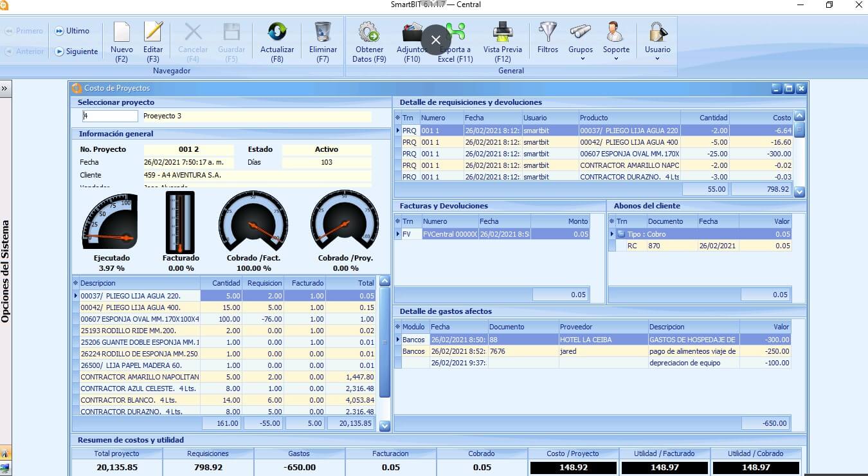Image resolution: width=868 pixels, height=476 pixels.
Task: Click Obtener Datos (F9) gear icon
Action: [x=369, y=32]
